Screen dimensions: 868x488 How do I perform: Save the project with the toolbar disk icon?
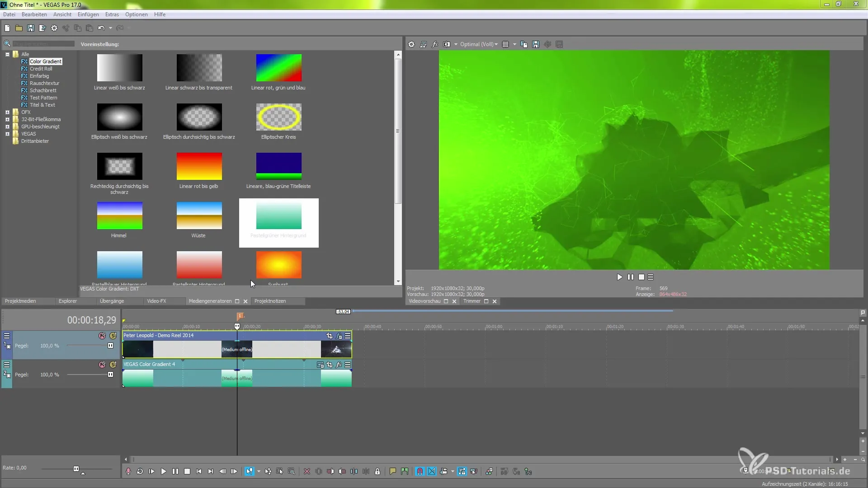(31, 28)
